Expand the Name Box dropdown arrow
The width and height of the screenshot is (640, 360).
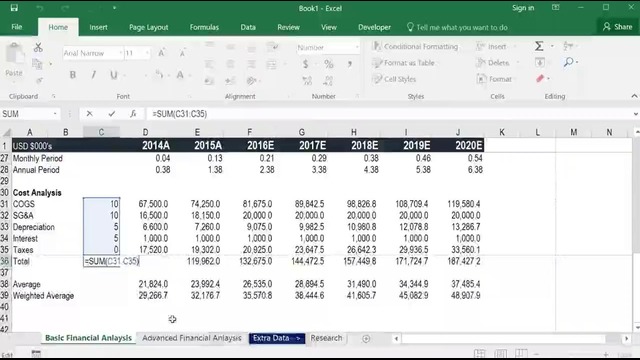(x=55, y=114)
